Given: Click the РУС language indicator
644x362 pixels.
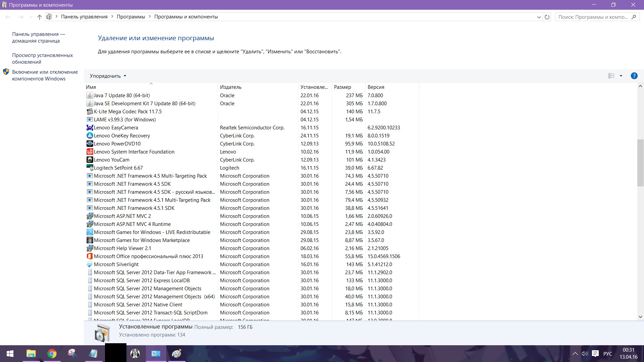Looking at the screenshot, I should [x=607, y=354].
